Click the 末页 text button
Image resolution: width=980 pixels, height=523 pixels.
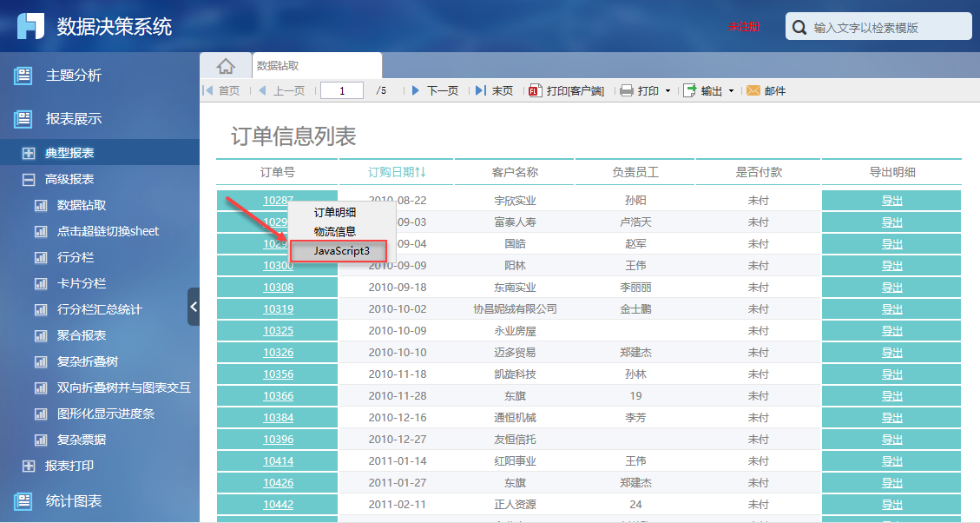tap(502, 90)
